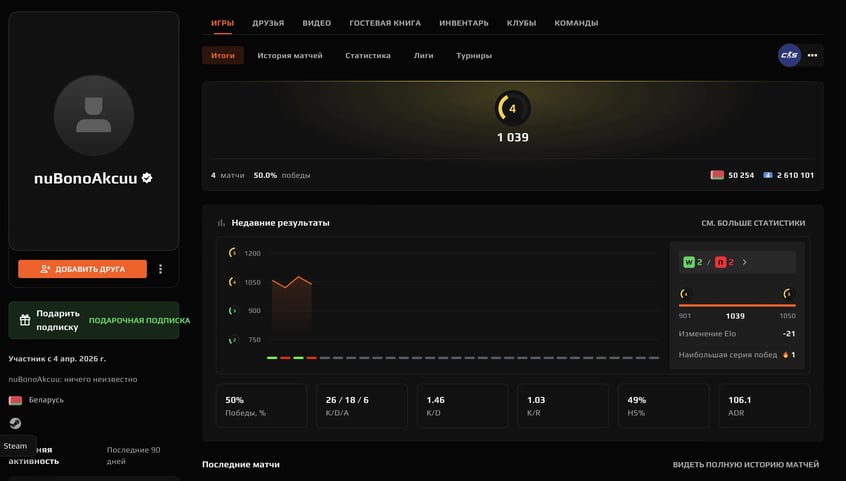Click the Steam account icon
Screen dimensions: 846x481
(x=15, y=423)
